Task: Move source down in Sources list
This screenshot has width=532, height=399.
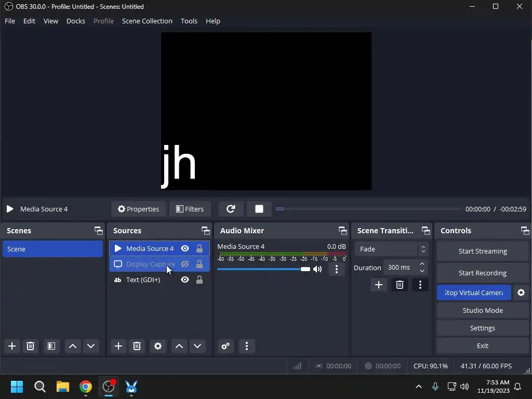Action: [x=197, y=346]
